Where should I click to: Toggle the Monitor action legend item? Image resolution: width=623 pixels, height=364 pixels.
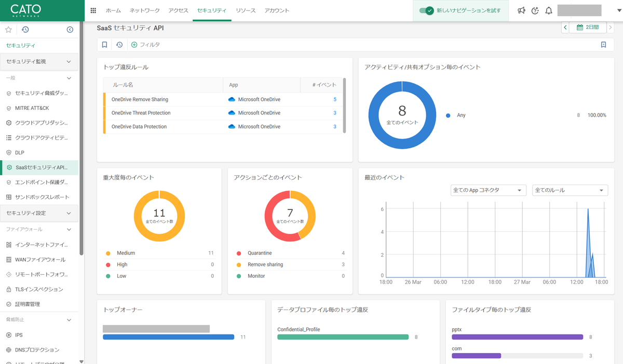point(251,276)
